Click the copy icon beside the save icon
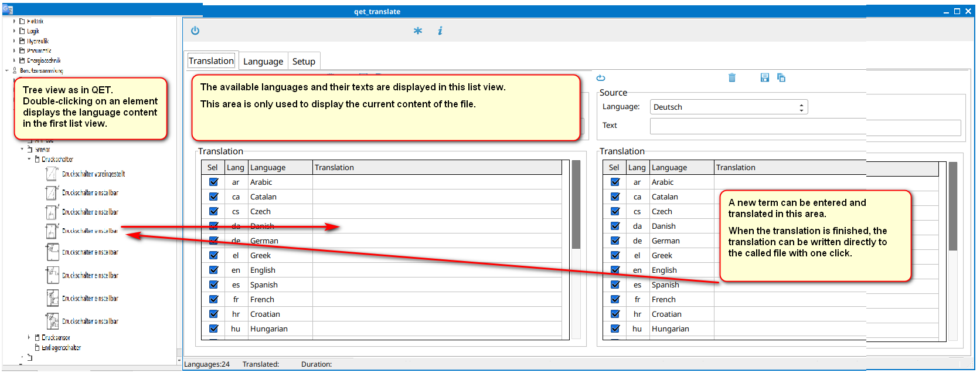 coord(781,77)
